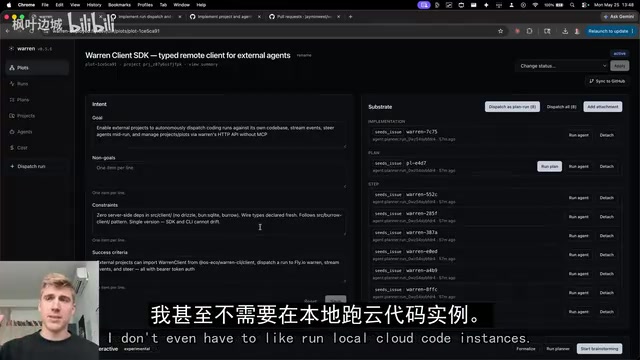Click rename link next to title
Viewport: 640px width, 360px height.
point(304,55)
